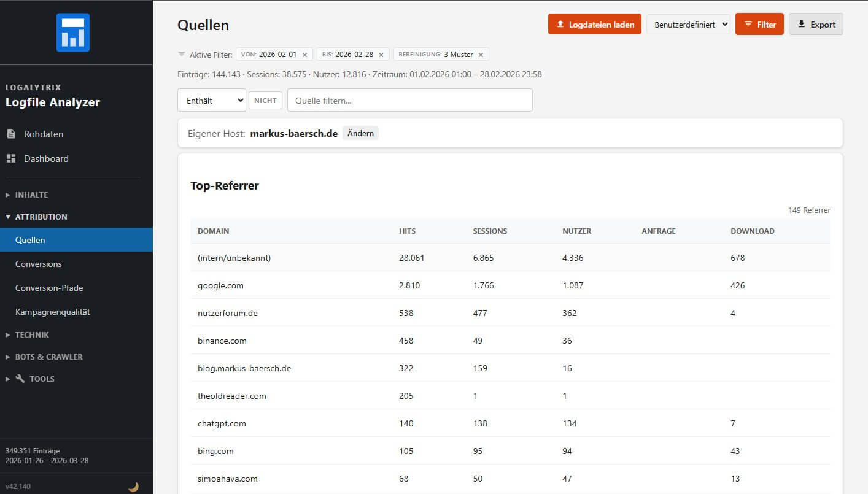Expand the Bots & Crawler section
The height and width of the screenshot is (494, 868).
point(48,357)
